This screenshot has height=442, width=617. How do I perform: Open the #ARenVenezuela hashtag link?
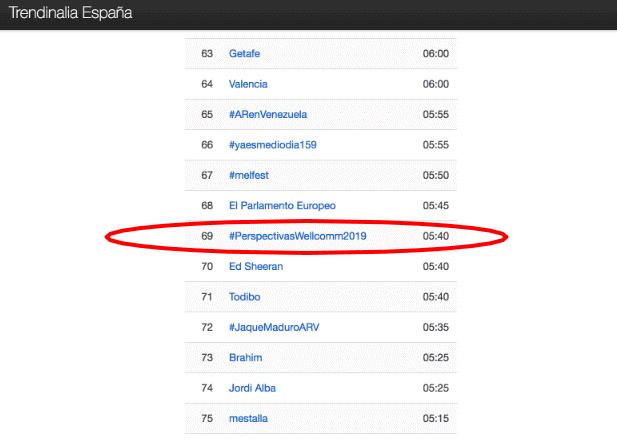(268, 115)
